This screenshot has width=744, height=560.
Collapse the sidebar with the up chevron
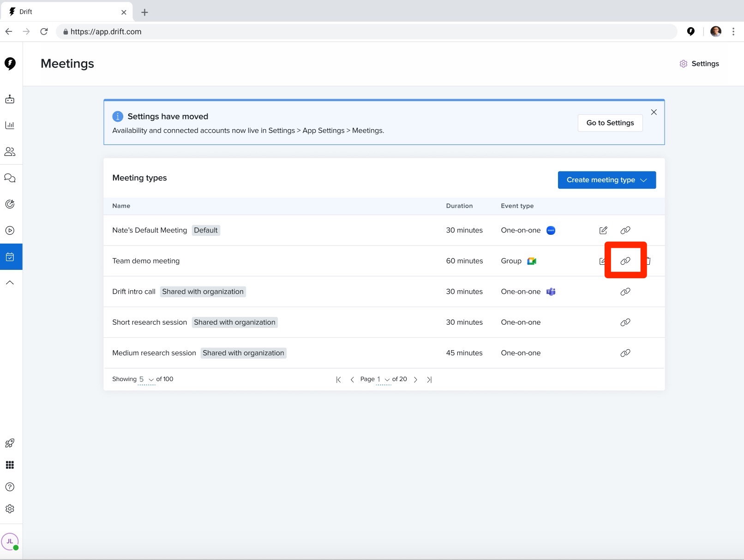10,283
